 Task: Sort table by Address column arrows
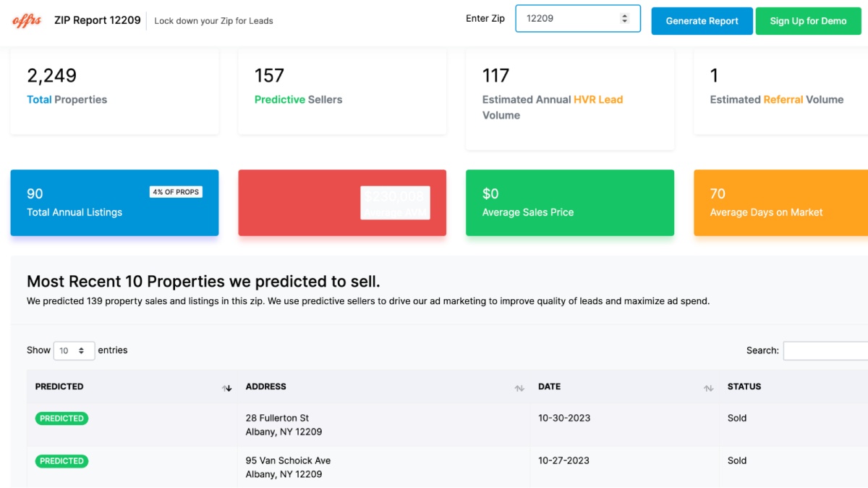519,388
